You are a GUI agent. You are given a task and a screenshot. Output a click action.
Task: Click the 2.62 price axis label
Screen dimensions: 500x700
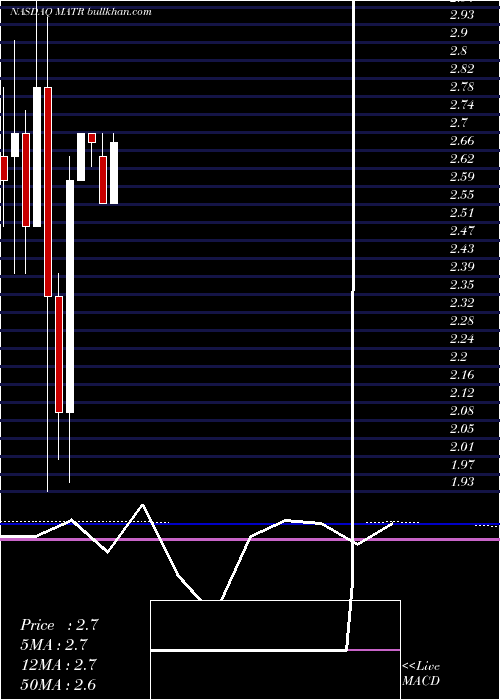(x=462, y=159)
